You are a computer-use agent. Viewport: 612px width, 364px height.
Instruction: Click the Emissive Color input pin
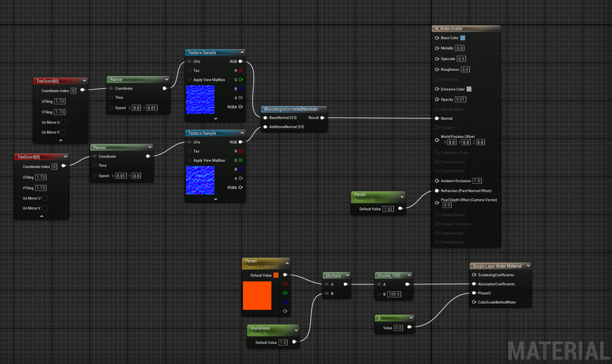click(437, 89)
